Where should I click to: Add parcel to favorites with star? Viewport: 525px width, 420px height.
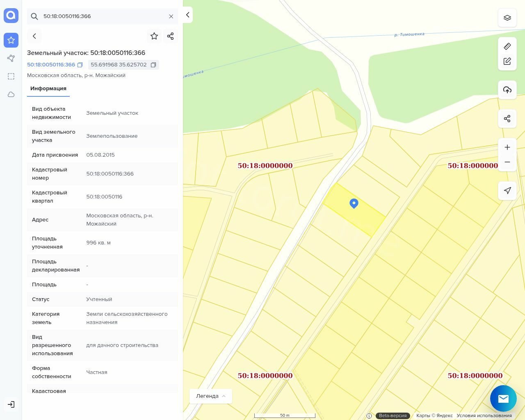pos(154,36)
